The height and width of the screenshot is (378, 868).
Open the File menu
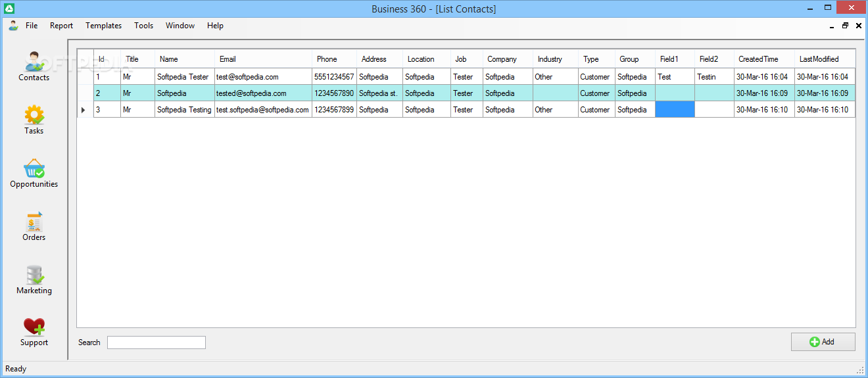[32, 26]
